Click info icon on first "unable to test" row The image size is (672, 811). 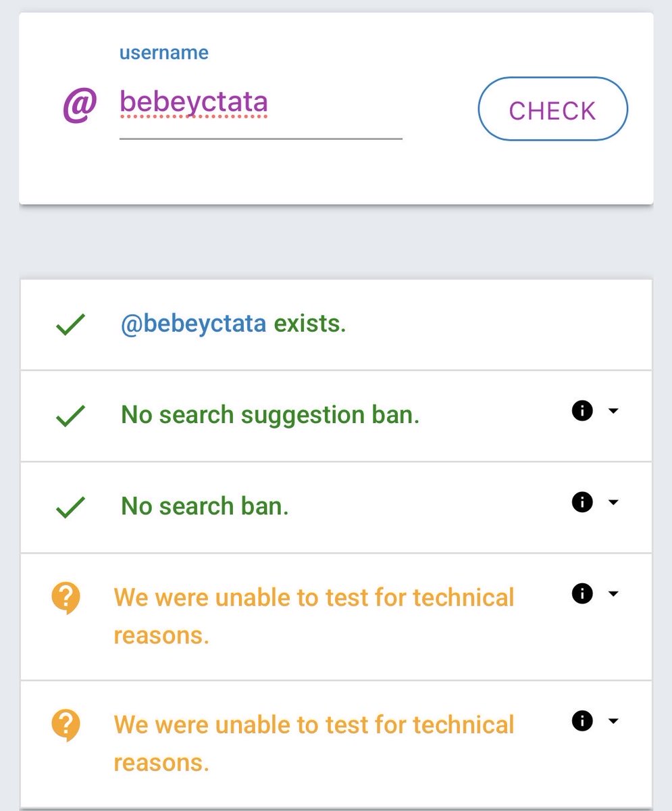pos(582,593)
